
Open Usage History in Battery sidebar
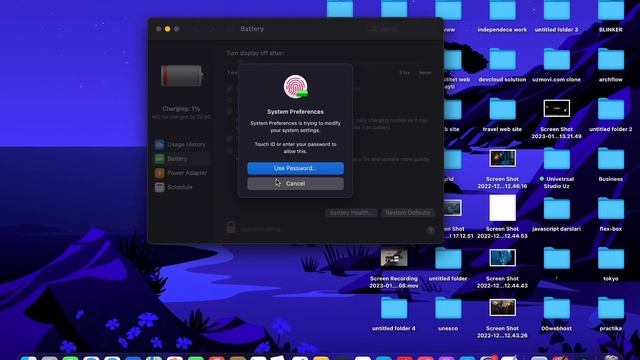point(180,144)
